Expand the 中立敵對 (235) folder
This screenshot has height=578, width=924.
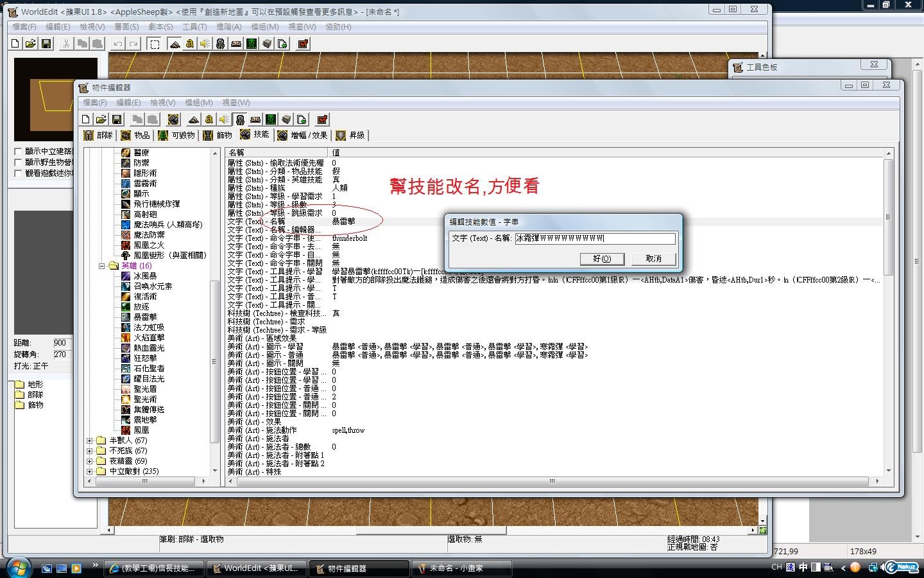pos(90,471)
